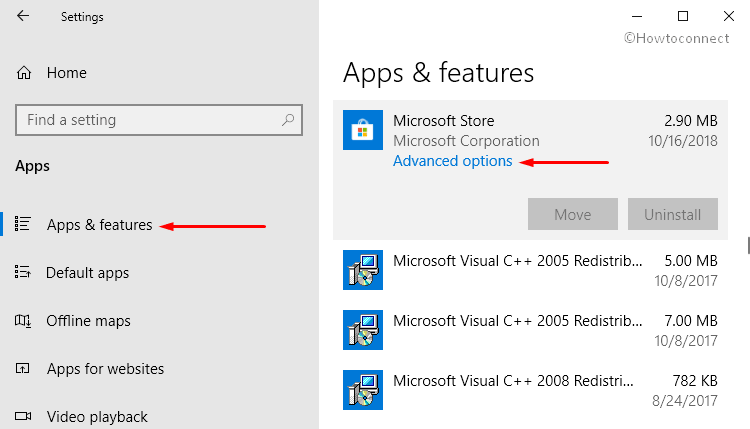Click the Microsoft Store app icon
Viewport: 750px width, 429px height.
click(x=363, y=130)
